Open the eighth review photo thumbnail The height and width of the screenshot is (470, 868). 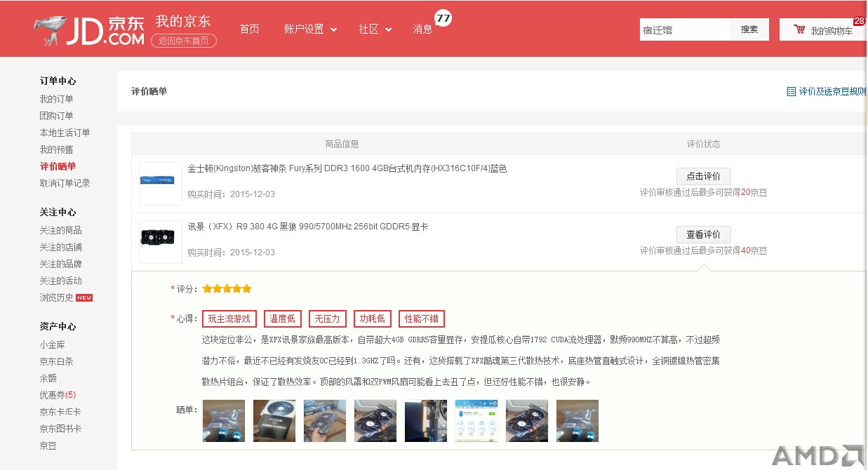577,421
